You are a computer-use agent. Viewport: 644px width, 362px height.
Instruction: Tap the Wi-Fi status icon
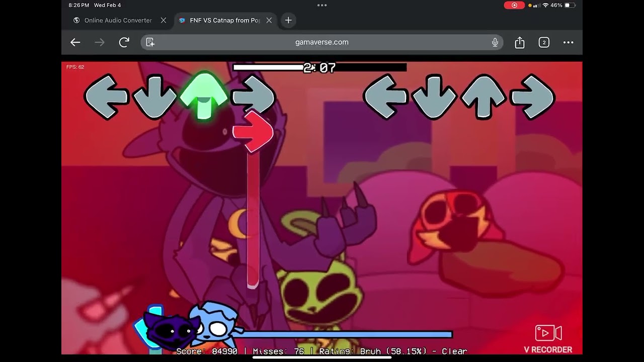(x=545, y=6)
